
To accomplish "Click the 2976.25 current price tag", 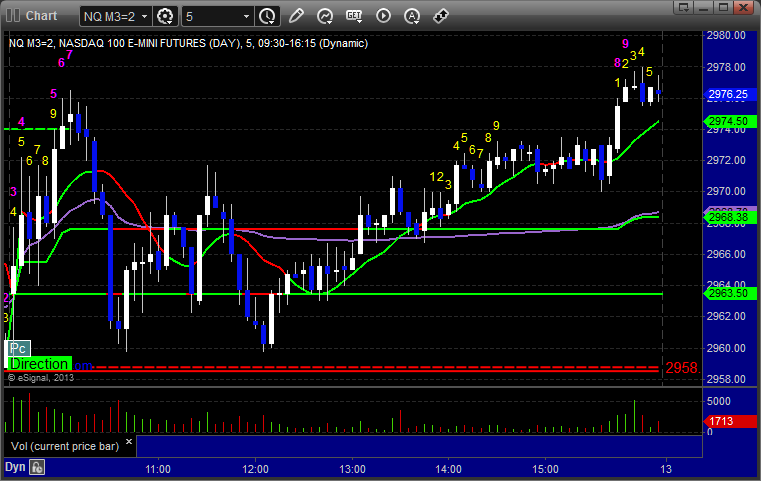I will [x=728, y=94].
